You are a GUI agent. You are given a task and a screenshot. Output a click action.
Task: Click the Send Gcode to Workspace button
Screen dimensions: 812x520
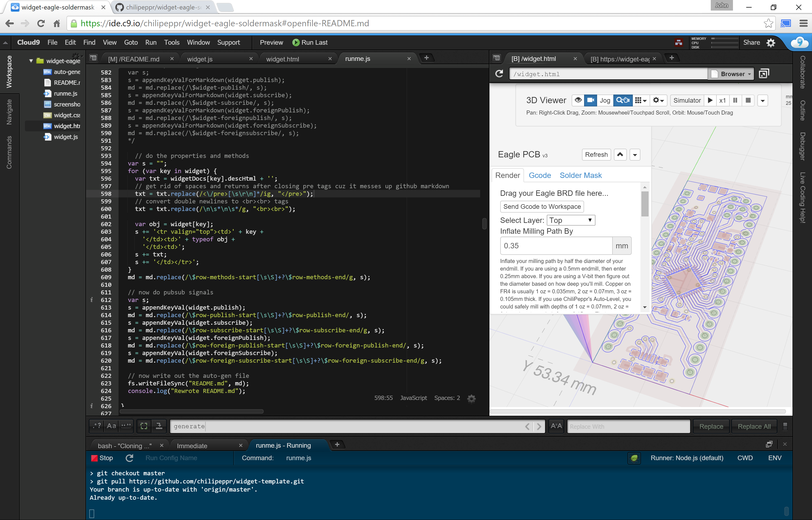(542, 207)
